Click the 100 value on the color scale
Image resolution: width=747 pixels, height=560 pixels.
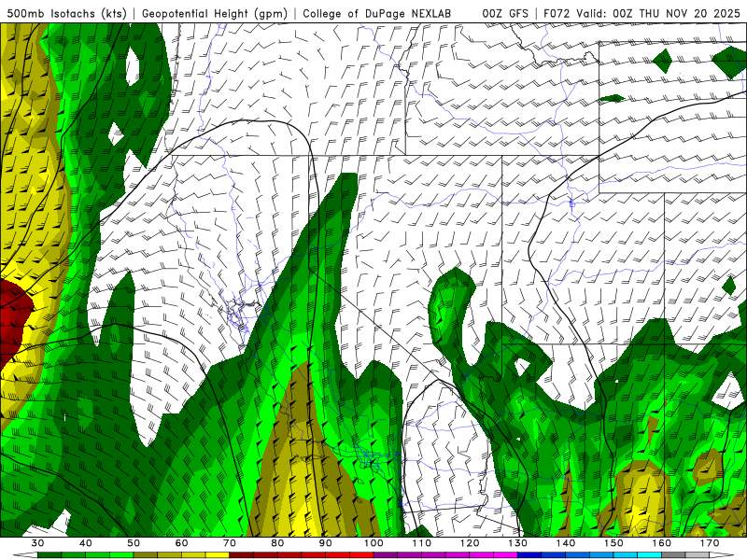373,543
